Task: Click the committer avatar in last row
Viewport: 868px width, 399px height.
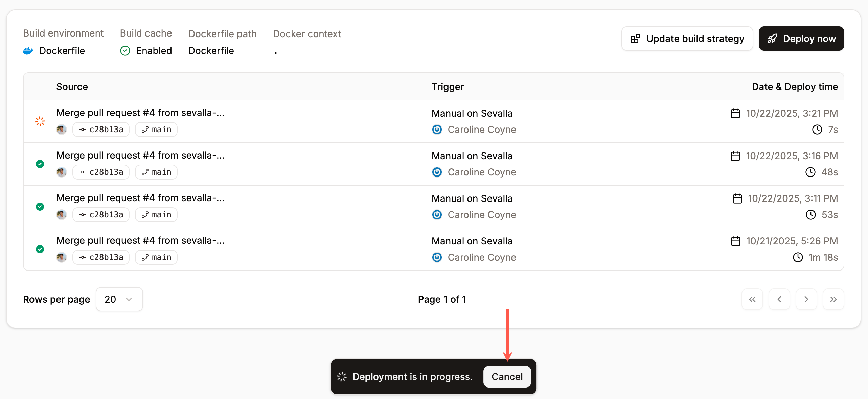Action: 61,257
